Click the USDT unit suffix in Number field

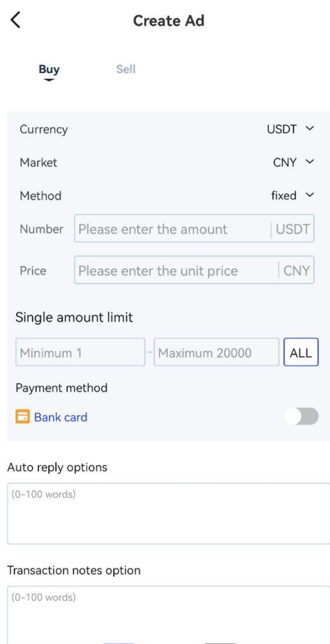(293, 229)
